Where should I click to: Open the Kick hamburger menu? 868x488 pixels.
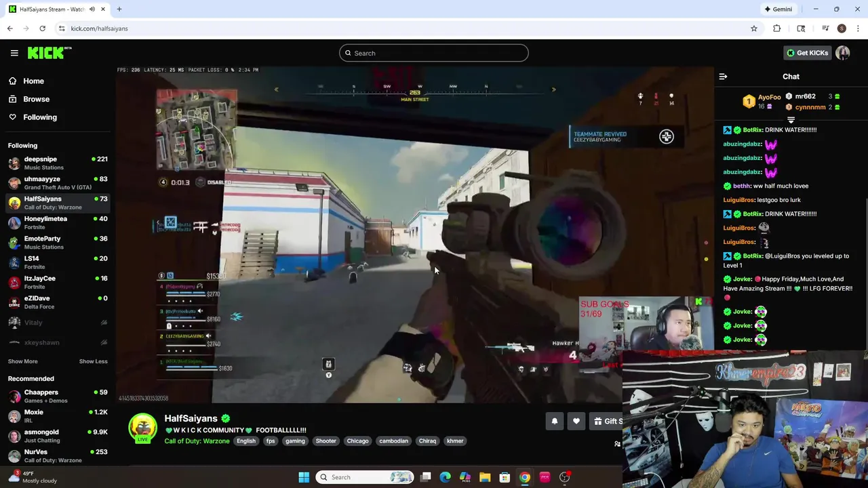tap(14, 53)
